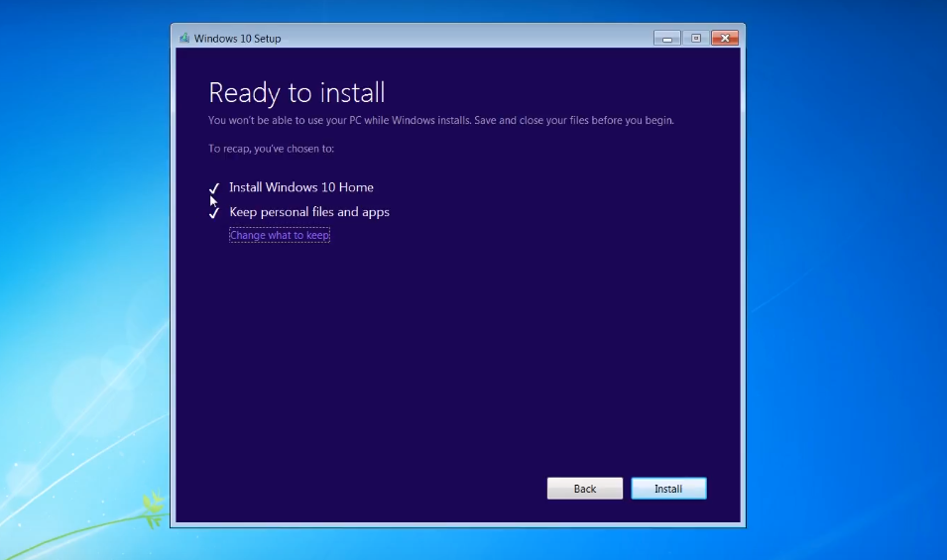Click the warning text about saving files
947x560 pixels.
(441, 120)
